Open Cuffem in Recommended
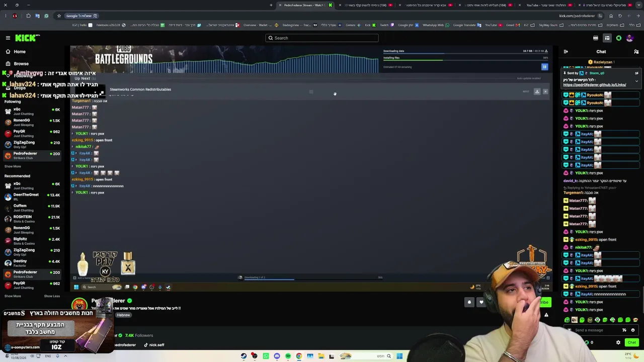The height and width of the screenshot is (362, 644). [31, 208]
